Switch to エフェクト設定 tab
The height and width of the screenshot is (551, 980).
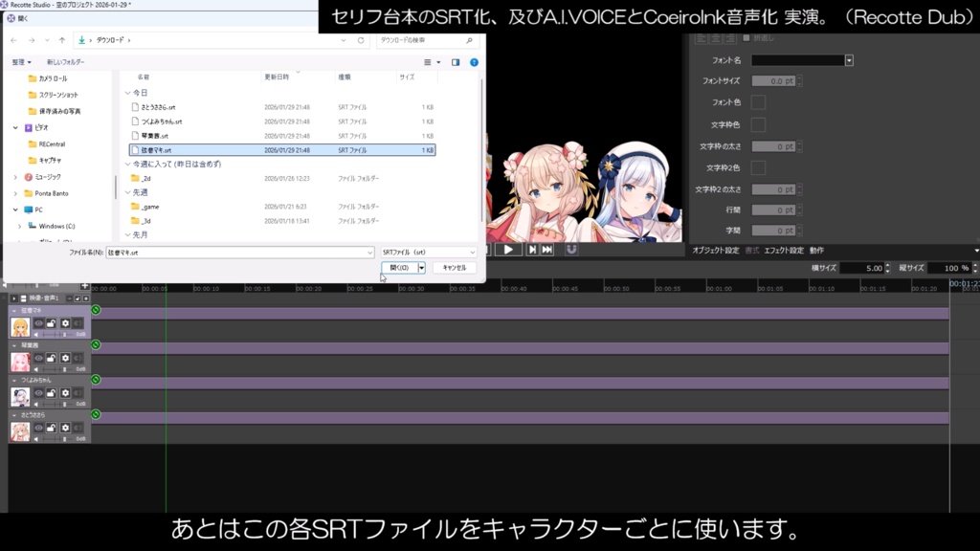coord(784,251)
